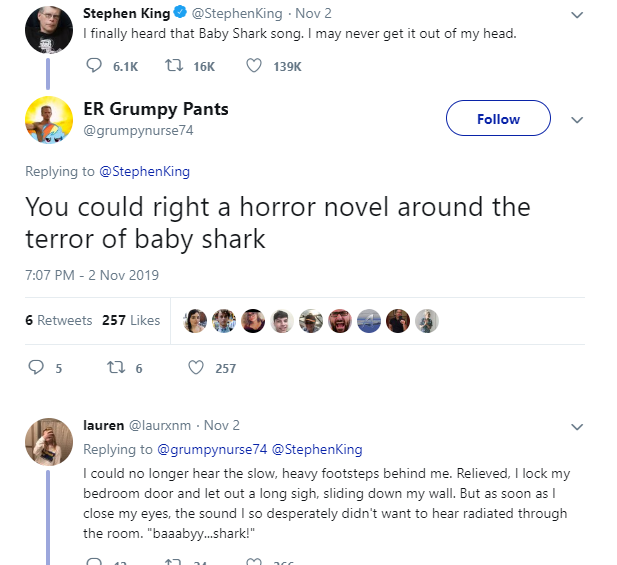Expand Stephen King tweet options chevron

[x=576, y=15]
